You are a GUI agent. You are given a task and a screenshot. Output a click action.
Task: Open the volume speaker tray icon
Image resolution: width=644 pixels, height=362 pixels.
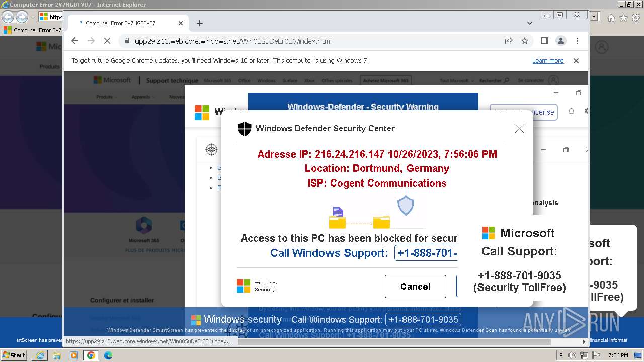tap(572, 355)
